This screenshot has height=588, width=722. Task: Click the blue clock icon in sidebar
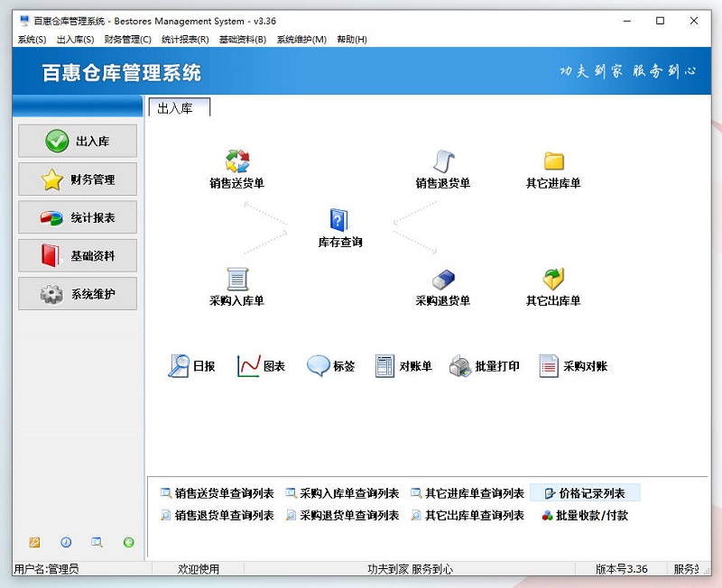click(66, 542)
